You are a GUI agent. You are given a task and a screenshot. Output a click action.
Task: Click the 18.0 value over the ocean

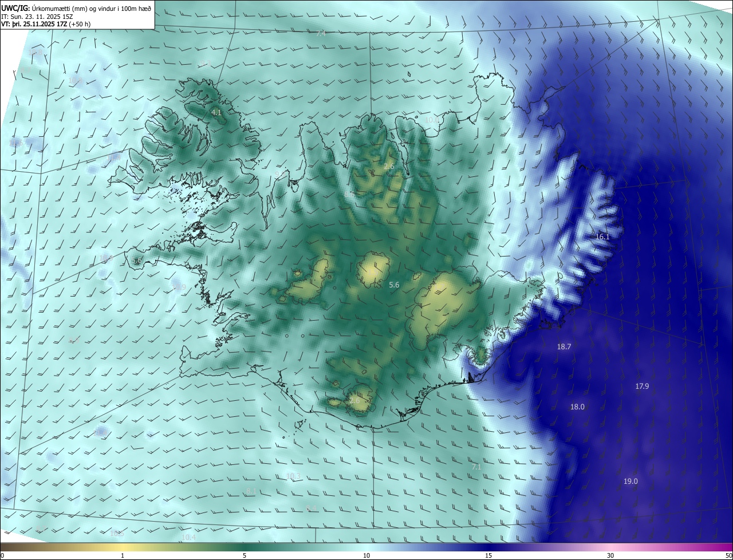[x=577, y=407]
